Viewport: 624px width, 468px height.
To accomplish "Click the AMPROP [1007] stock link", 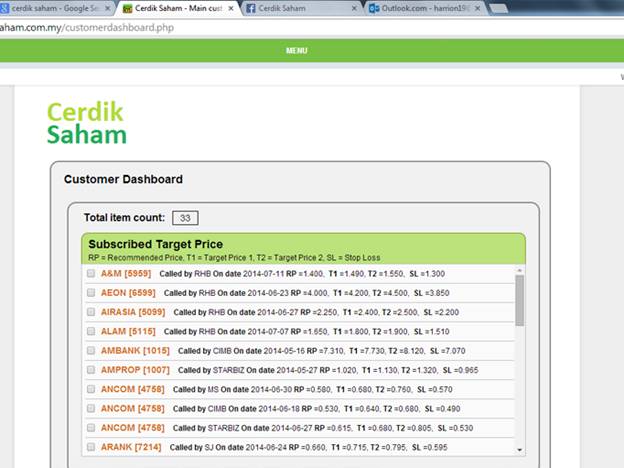I will [135, 370].
